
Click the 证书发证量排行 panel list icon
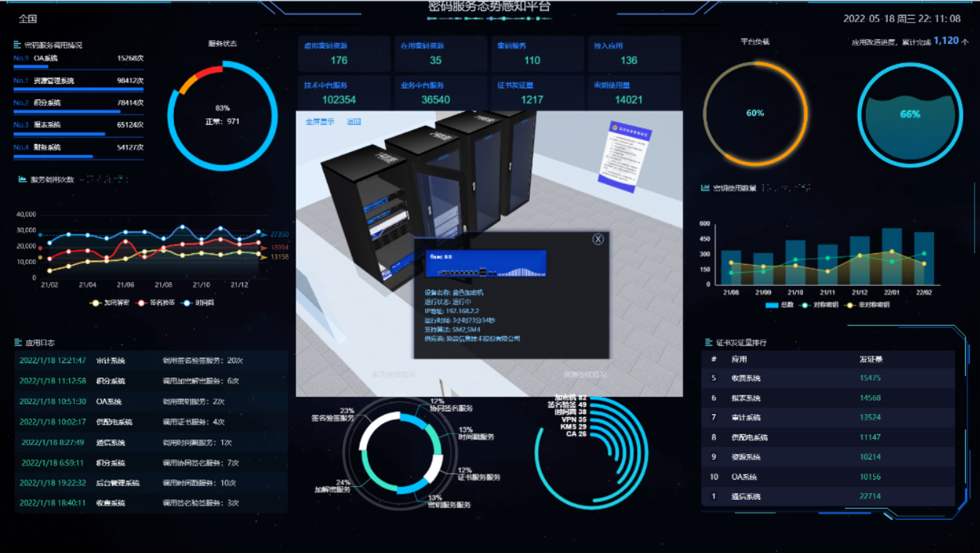(708, 342)
